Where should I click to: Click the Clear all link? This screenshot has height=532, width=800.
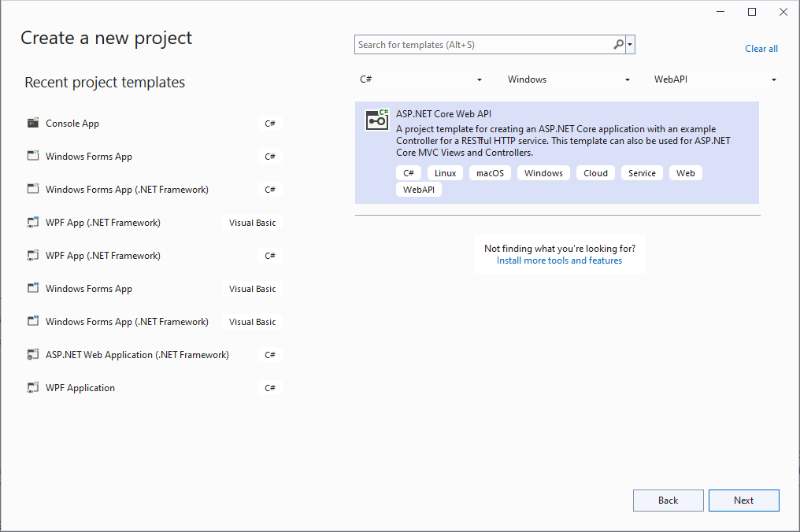[761, 49]
